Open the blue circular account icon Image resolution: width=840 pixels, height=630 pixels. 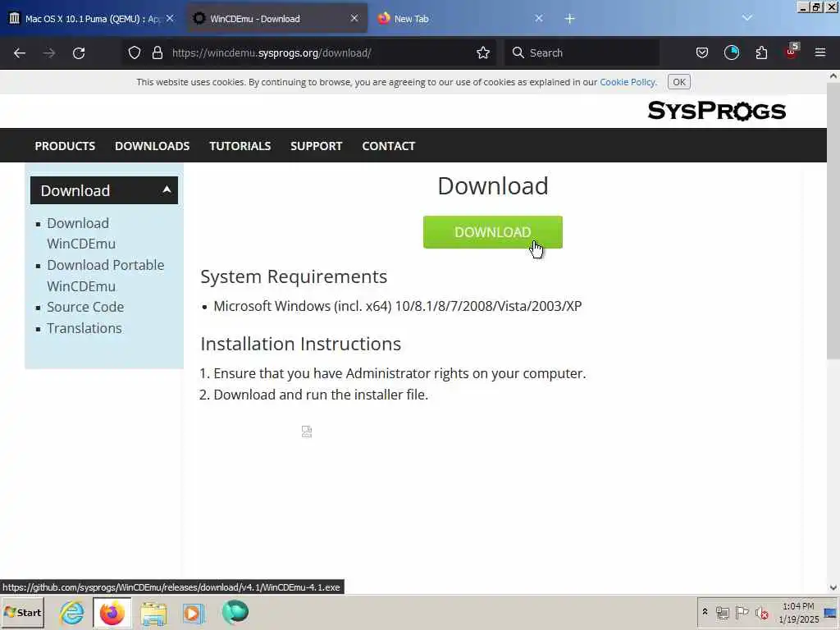click(731, 52)
